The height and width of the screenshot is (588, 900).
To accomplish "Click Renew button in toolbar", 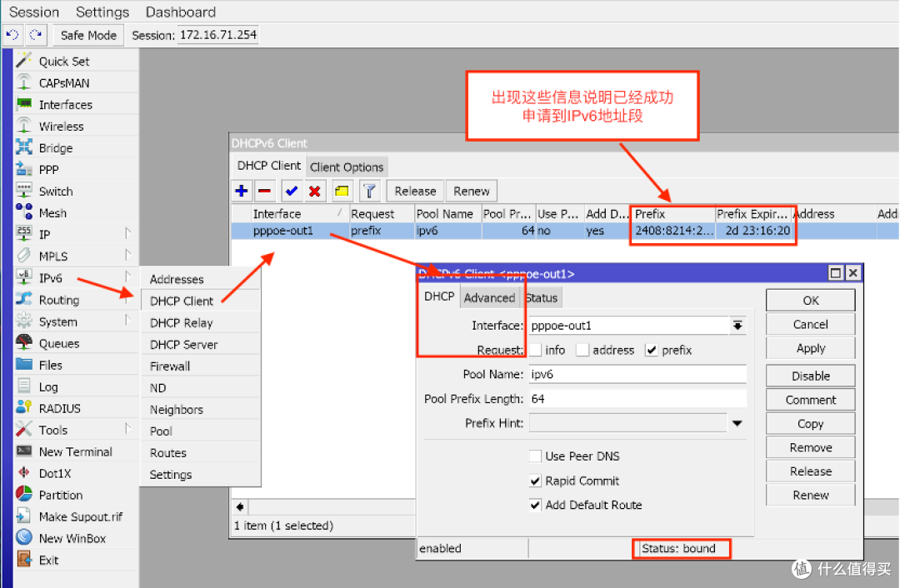I will pyautogui.click(x=471, y=191).
